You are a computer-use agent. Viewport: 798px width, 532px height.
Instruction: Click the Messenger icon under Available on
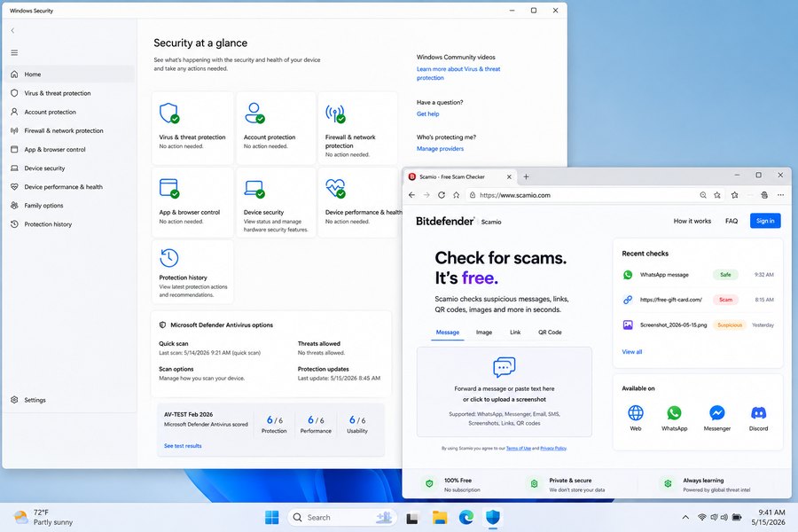[x=717, y=413]
